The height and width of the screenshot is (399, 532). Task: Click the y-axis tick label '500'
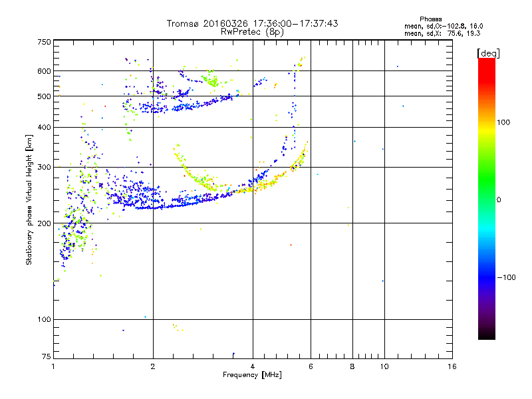[44, 96]
